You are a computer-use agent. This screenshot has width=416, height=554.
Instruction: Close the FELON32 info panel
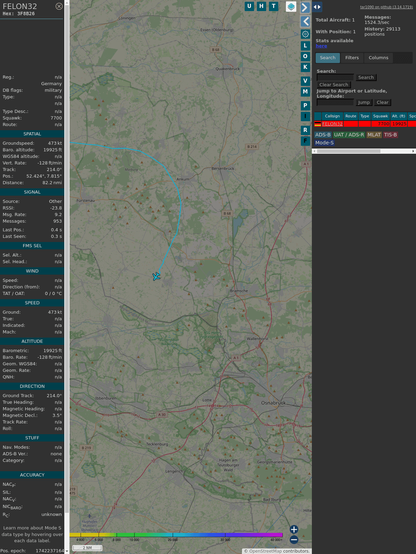59,6
